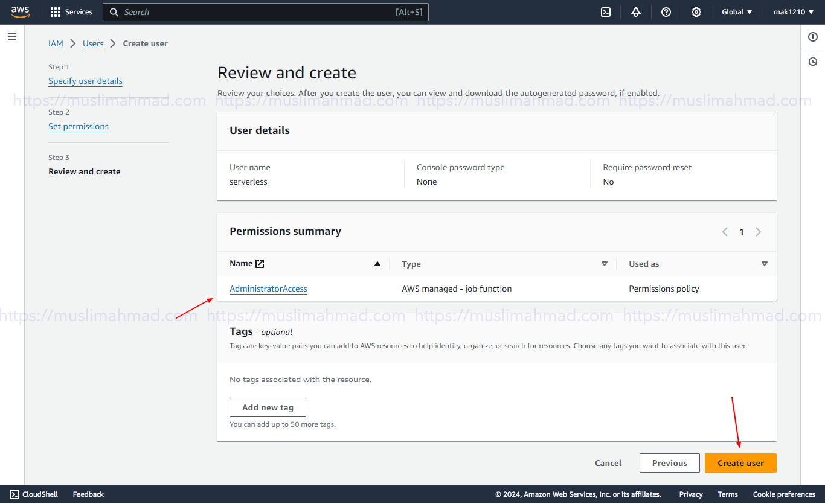Open step 2 Set permissions
The height and width of the screenshot is (504, 825).
79,126
